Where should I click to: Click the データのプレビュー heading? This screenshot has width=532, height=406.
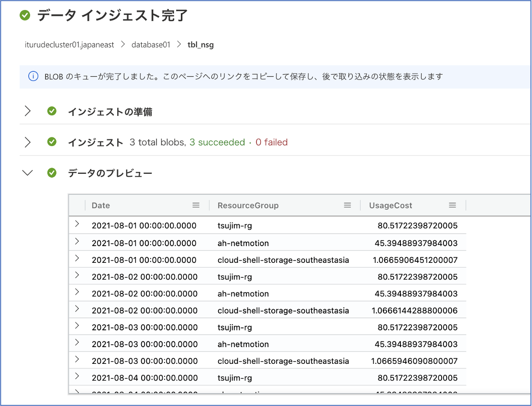pyautogui.click(x=110, y=173)
